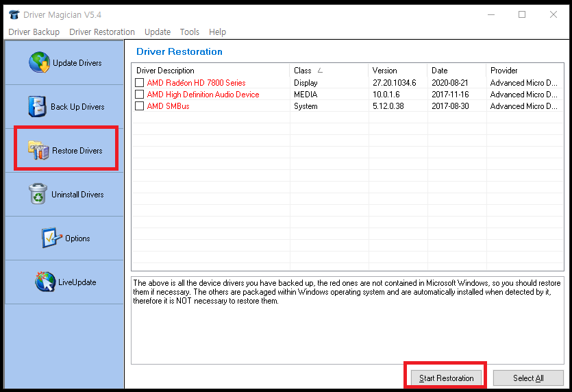This screenshot has height=392, width=572.
Task: Sort by the Date column header
Action: click(x=457, y=71)
